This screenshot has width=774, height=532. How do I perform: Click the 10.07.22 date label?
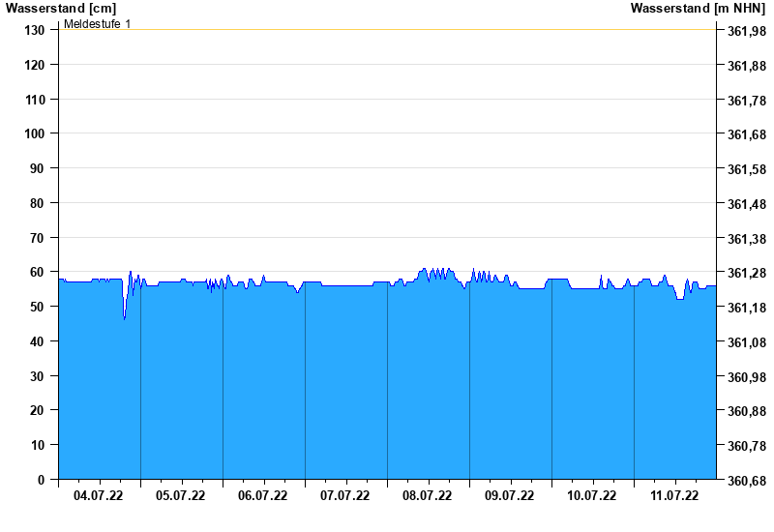click(x=591, y=495)
